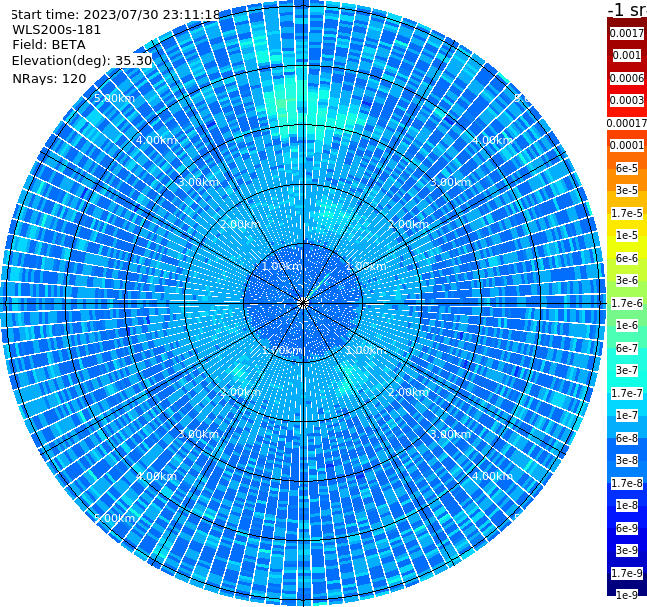Image resolution: width=647 pixels, height=607 pixels.
Task: Pick the 1e-9 colorbar bottom label
Action: point(627,595)
